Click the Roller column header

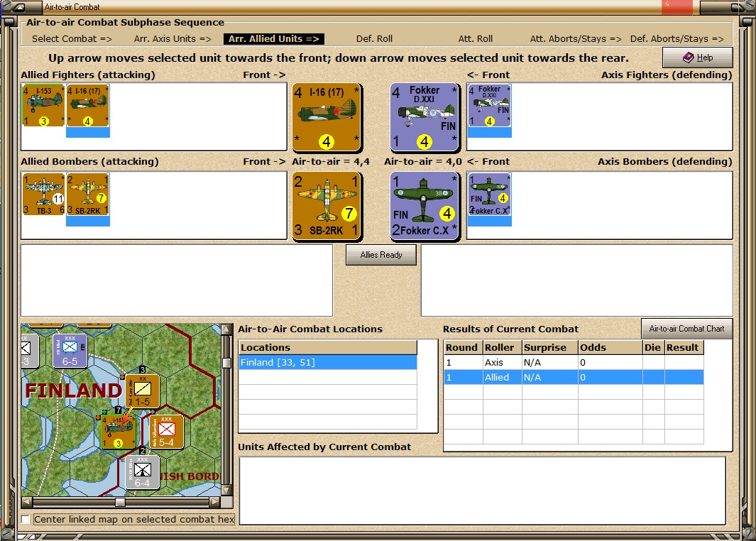502,347
